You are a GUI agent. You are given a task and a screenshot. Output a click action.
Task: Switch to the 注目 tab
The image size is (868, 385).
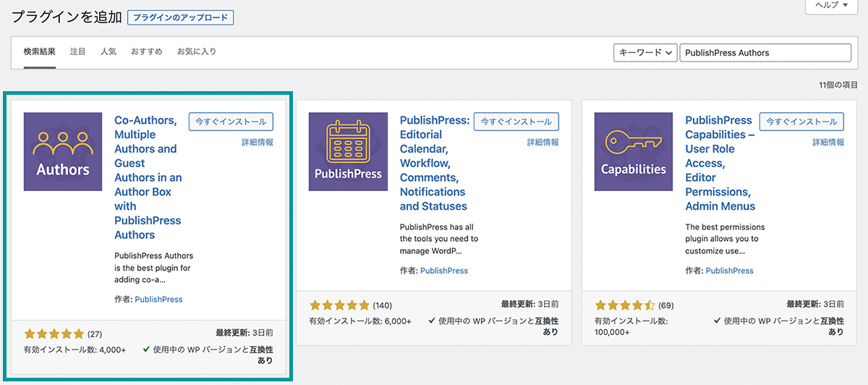coord(77,52)
